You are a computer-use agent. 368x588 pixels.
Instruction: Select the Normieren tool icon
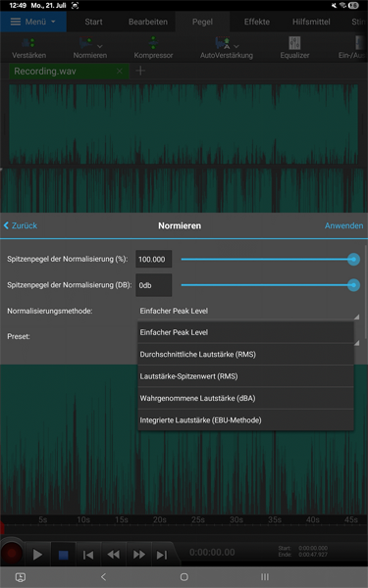tap(86, 43)
